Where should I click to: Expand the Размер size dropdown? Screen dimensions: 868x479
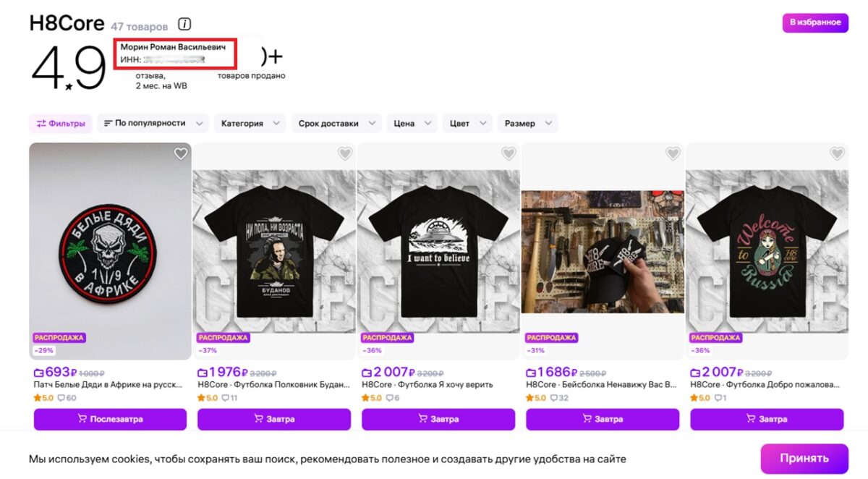(528, 124)
